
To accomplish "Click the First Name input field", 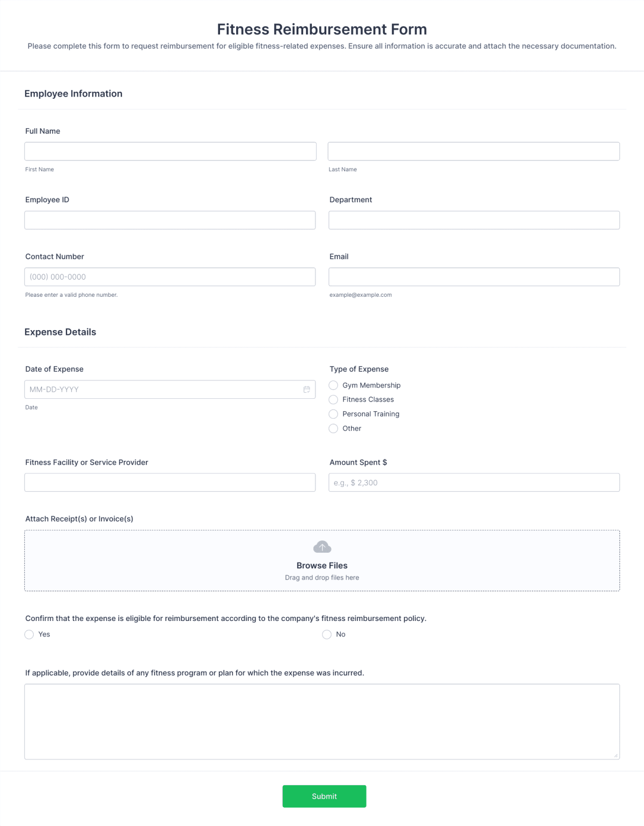I will (170, 151).
